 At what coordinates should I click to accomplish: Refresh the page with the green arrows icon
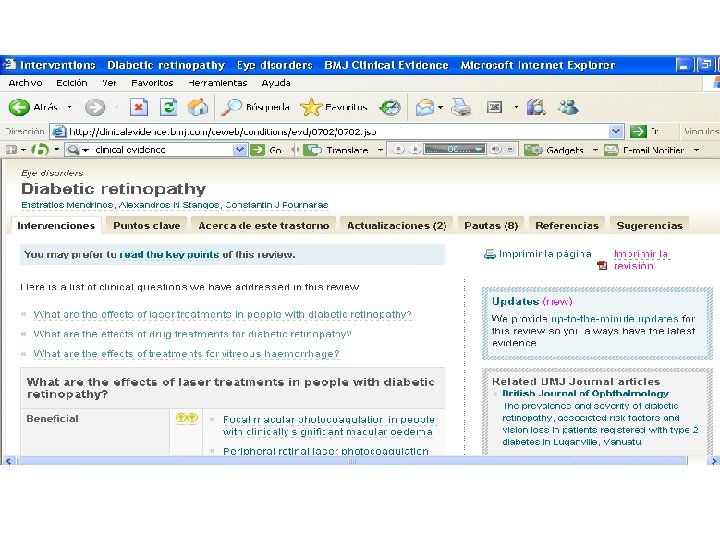click(169, 107)
